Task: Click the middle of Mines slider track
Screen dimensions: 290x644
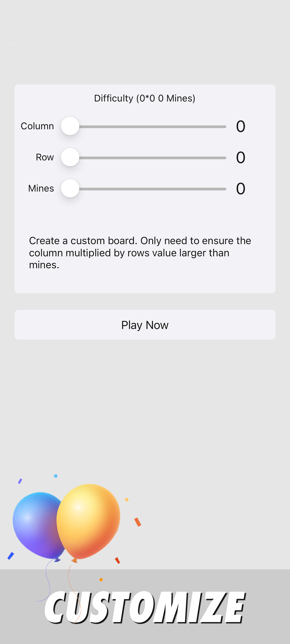Action: pos(144,189)
